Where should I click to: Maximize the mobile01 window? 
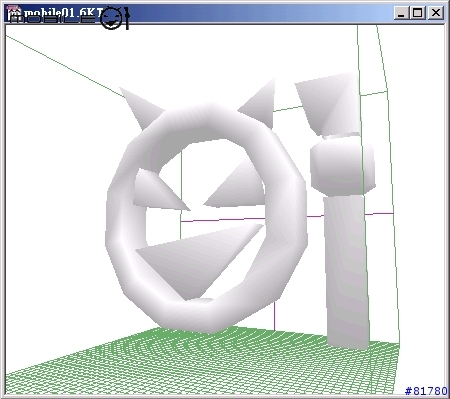coord(418,13)
